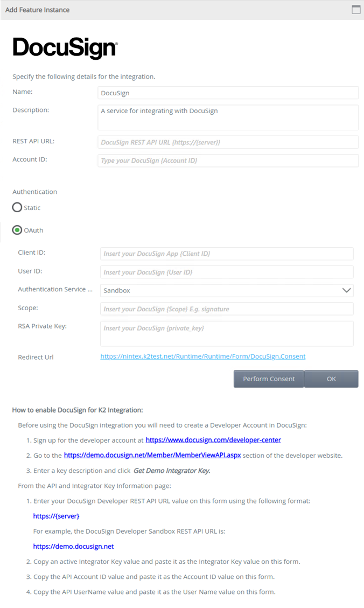The image size is (364, 608).
Task: Select the Client ID field
Action: coord(226,253)
